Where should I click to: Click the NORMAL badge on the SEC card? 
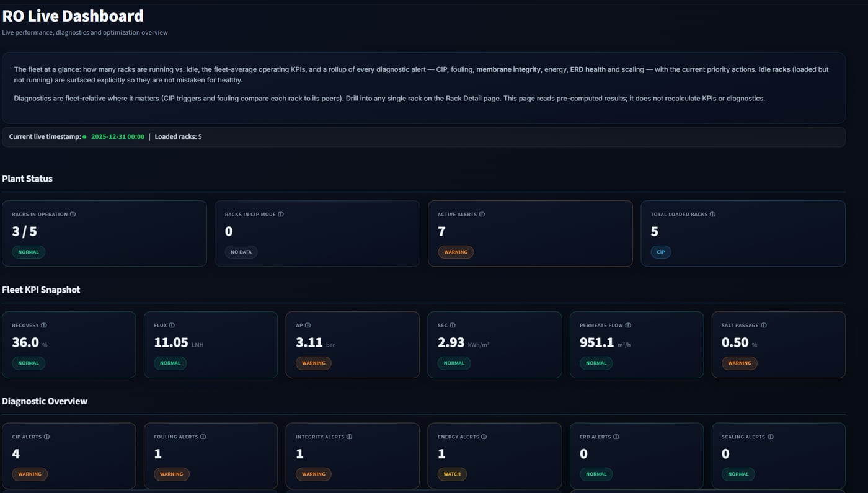(x=454, y=363)
